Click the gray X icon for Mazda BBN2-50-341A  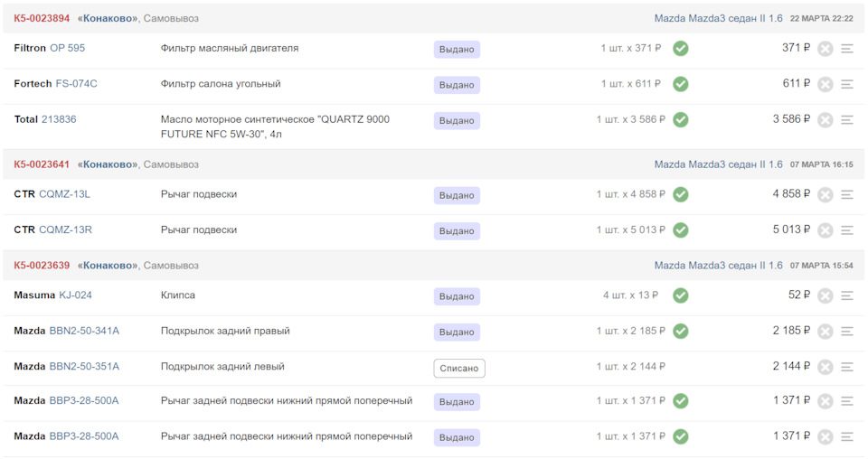pos(825,332)
